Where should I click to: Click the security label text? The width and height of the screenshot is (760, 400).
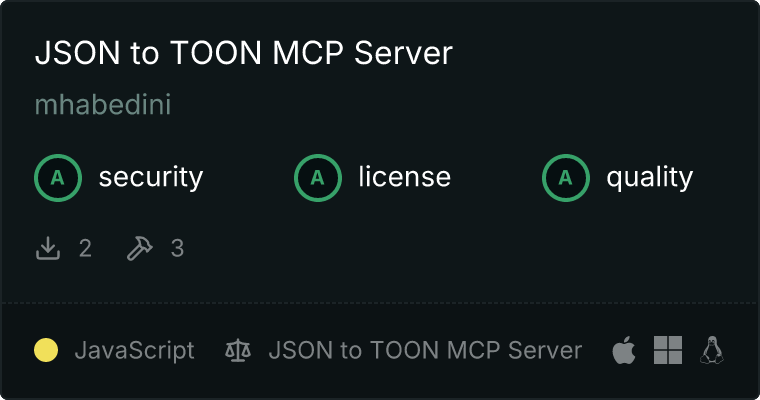click(151, 177)
